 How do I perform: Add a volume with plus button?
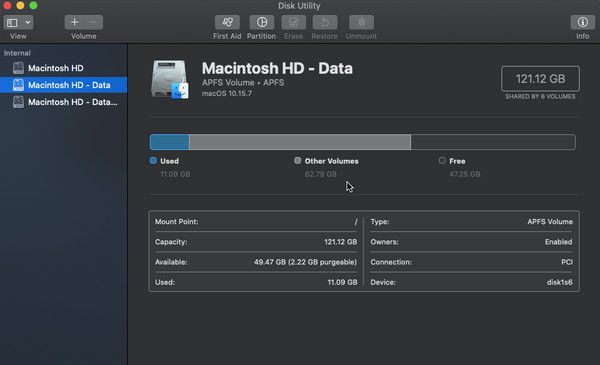click(74, 23)
